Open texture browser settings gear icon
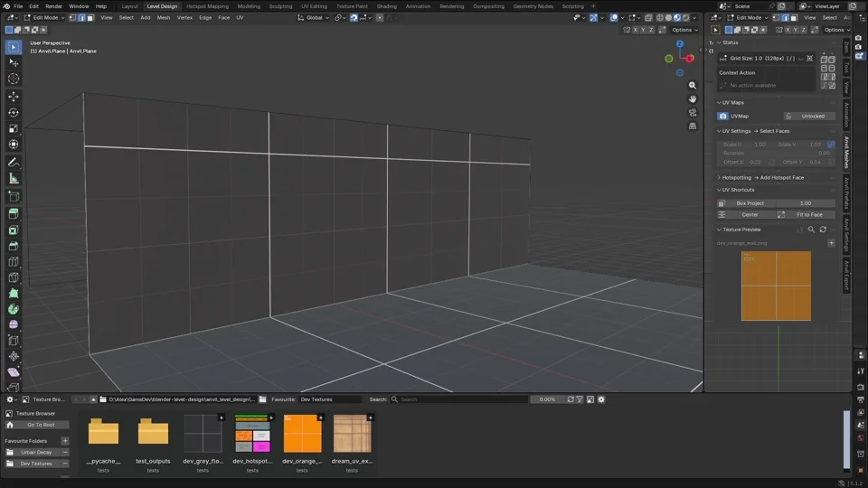Image resolution: width=868 pixels, height=488 pixels. 601,399
